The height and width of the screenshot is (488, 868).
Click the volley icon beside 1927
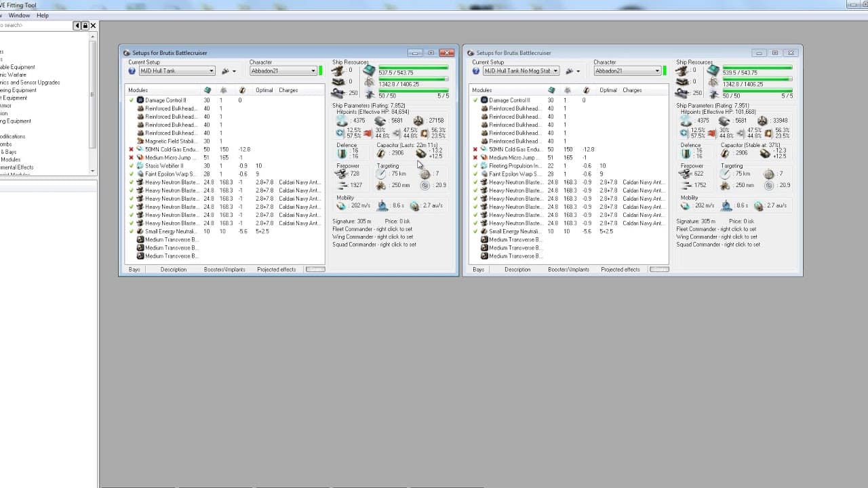click(x=341, y=185)
